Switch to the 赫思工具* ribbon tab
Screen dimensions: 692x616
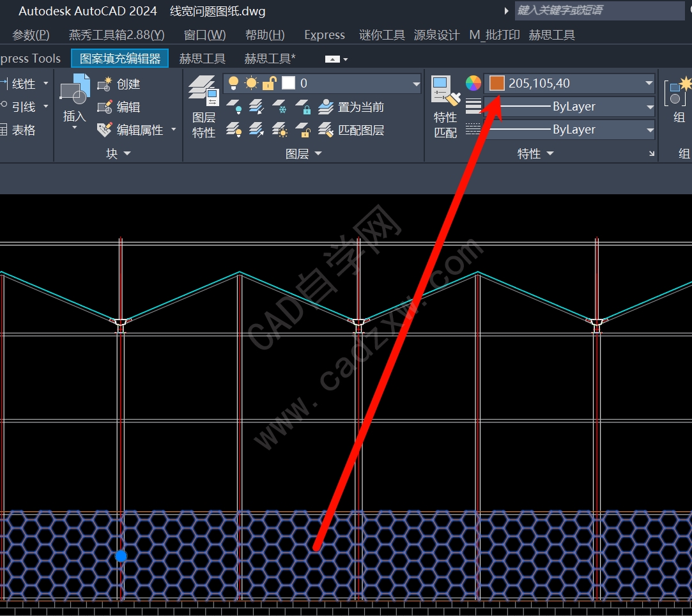tap(270, 58)
